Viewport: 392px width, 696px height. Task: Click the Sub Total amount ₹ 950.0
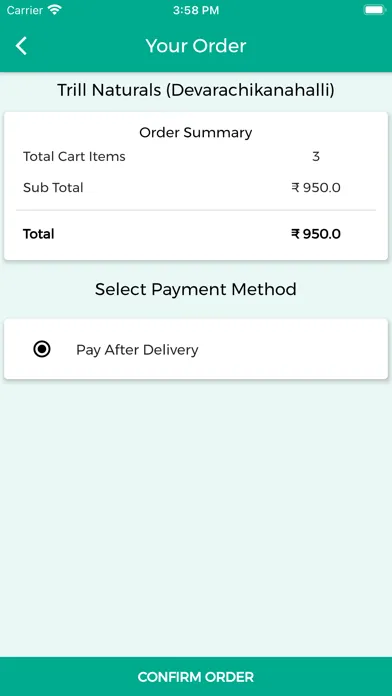click(316, 187)
